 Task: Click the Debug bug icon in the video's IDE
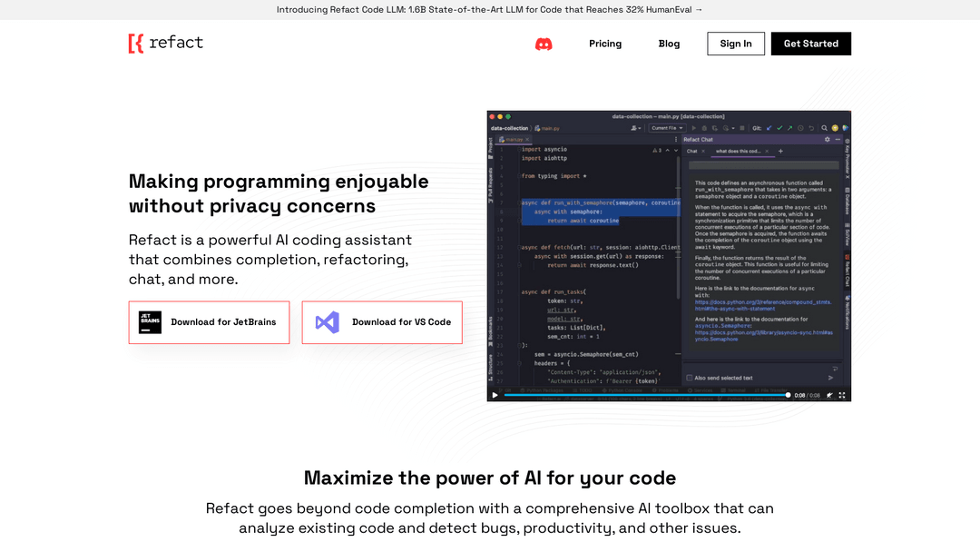pyautogui.click(x=704, y=128)
